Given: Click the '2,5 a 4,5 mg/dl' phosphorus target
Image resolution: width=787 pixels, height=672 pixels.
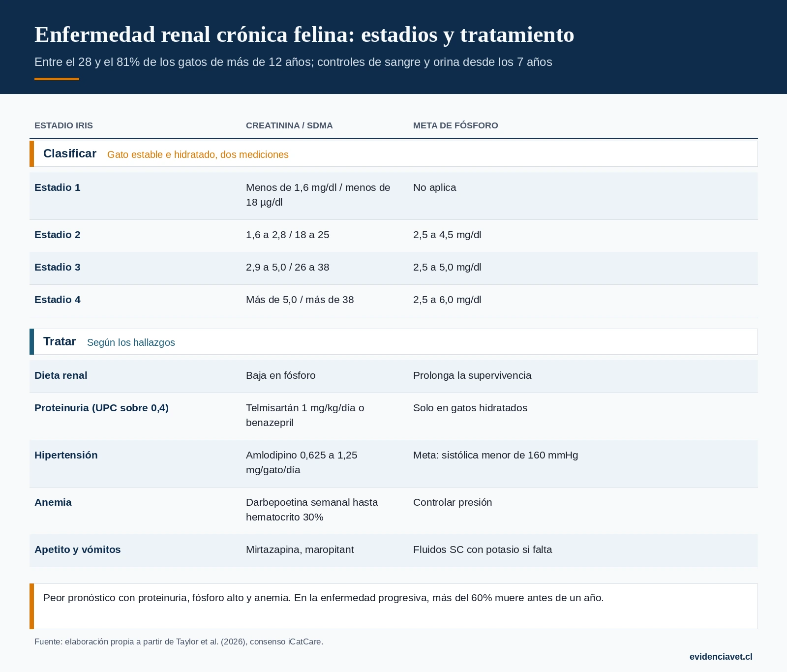Looking at the screenshot, I should click(x=447, y=235).
